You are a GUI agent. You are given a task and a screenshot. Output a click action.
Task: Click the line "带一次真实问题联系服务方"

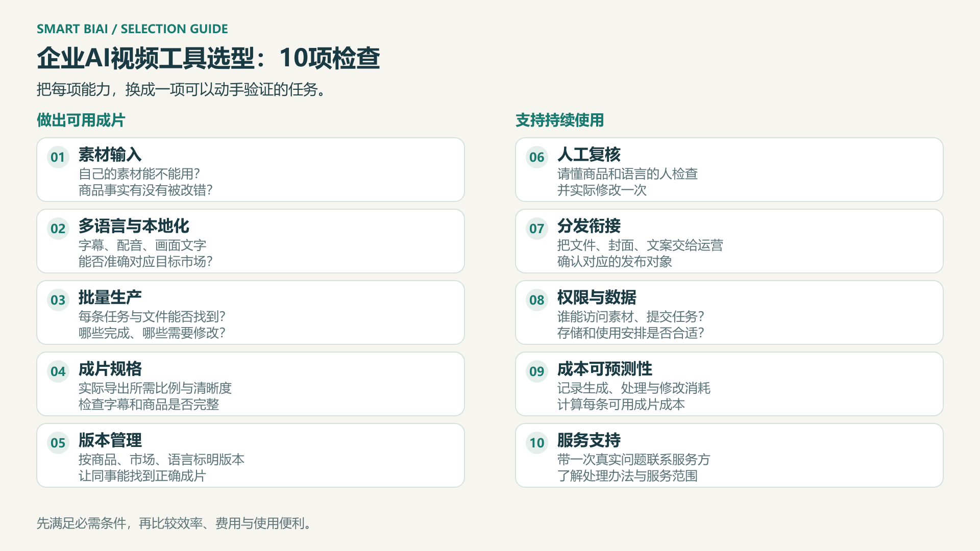coord(634,460)
